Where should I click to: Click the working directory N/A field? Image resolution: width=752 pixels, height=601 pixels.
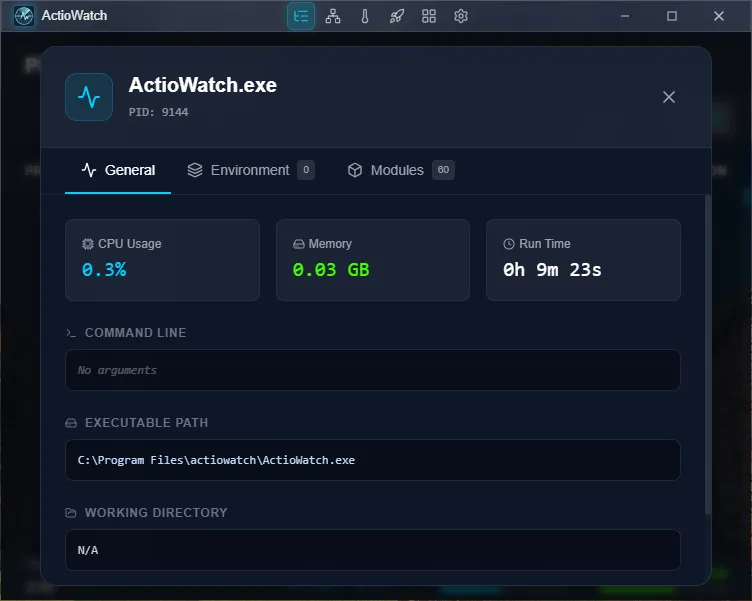pyautogui.click(x=373, y=550)
